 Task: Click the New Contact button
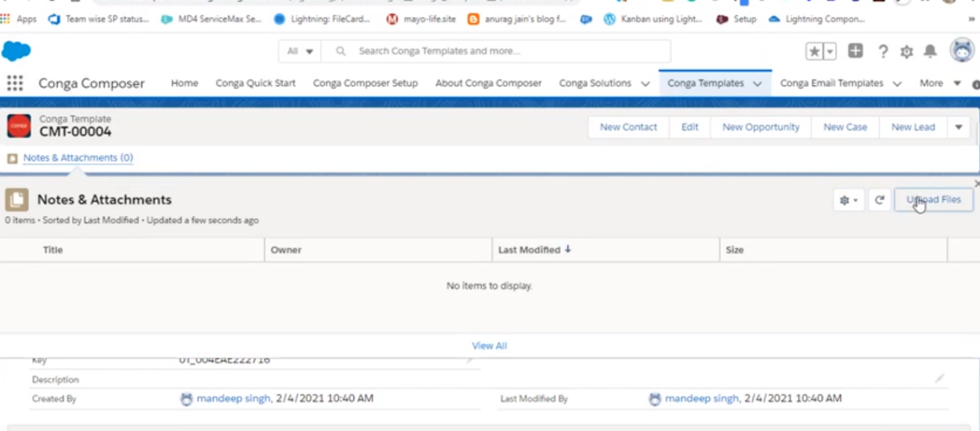(x=628, y=127)
